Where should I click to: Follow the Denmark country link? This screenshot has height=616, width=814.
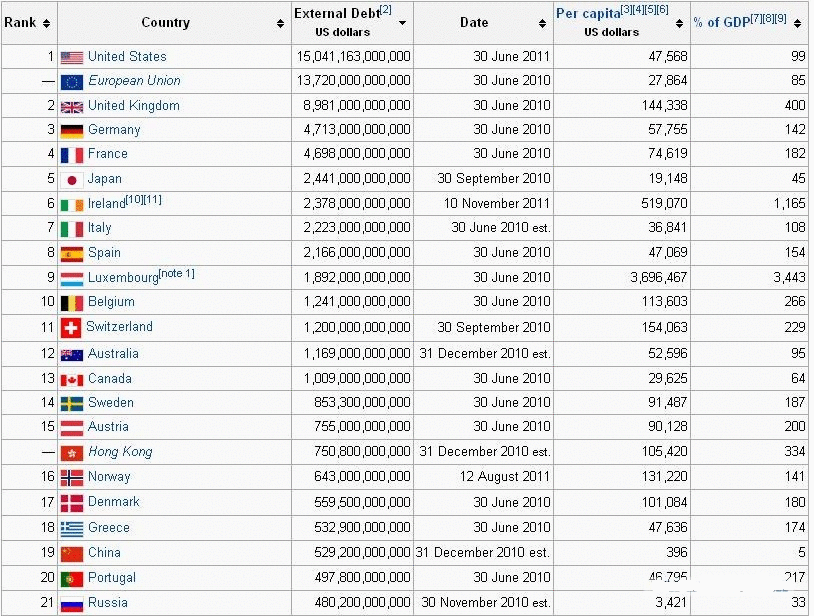tap(114, 502)
